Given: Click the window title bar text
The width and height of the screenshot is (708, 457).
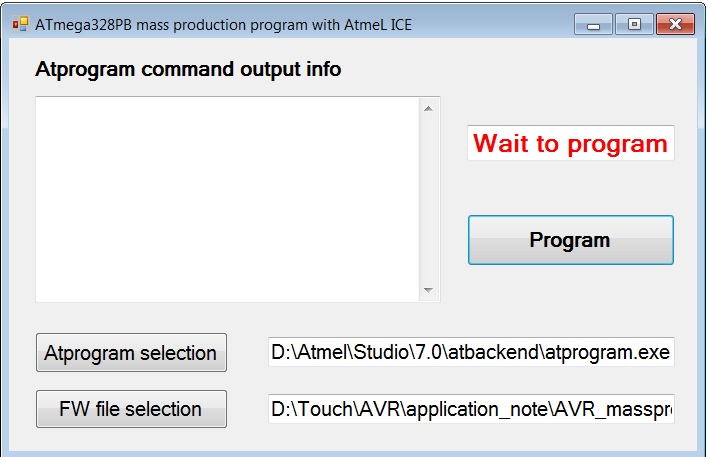Looking at the screenshot, I should pos(224,25).
